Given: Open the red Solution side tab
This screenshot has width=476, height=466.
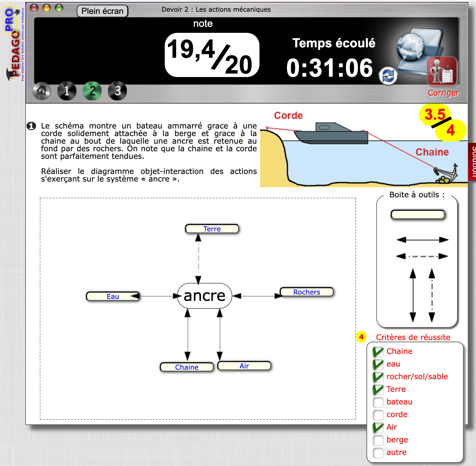Looking at the screenshot, I should 472,161.
